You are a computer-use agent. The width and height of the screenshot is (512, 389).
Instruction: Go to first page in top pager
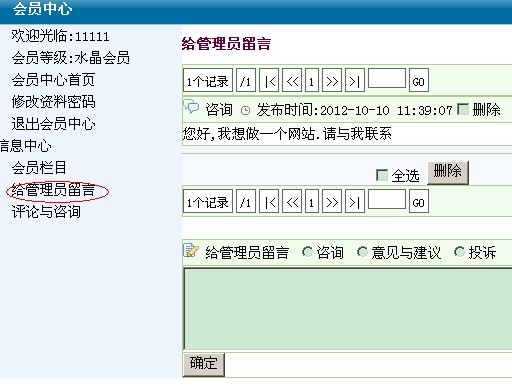(269, 80)
